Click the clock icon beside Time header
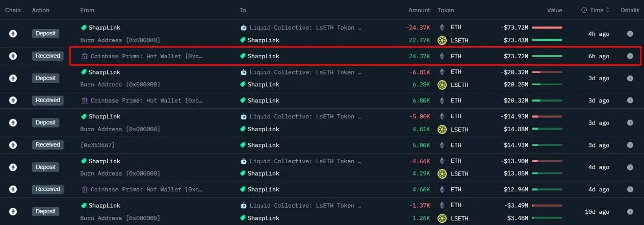 (x=584, y=10)
